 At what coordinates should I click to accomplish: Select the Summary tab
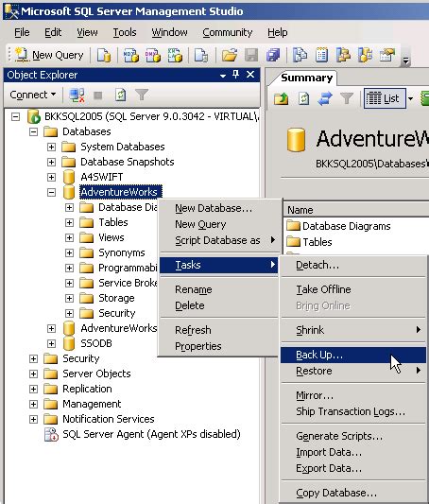(307, 78)
